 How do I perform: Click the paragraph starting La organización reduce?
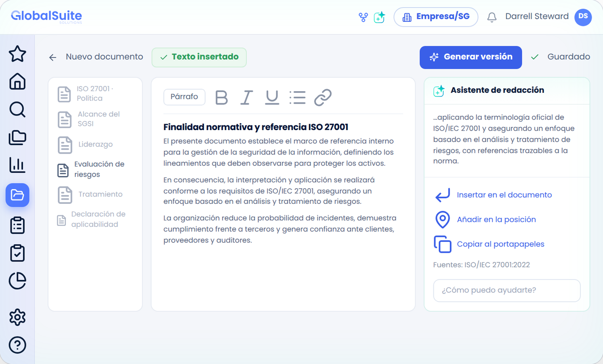[280, 229]
